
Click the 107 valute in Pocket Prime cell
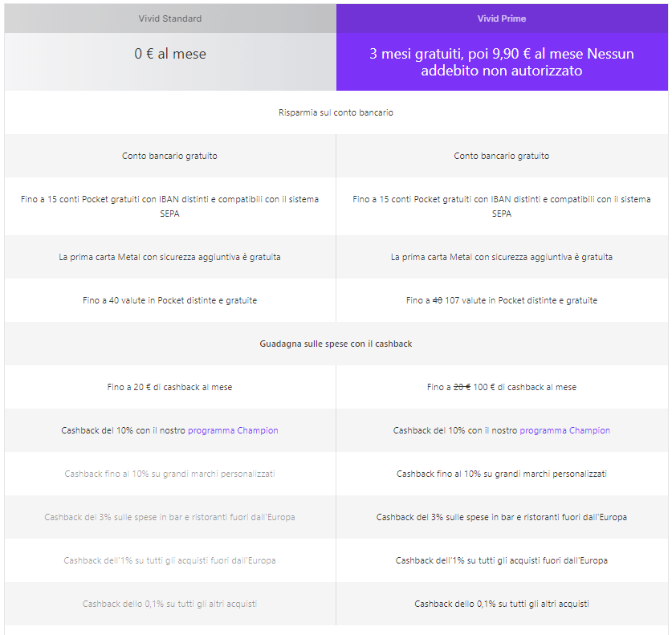point(502,300)
